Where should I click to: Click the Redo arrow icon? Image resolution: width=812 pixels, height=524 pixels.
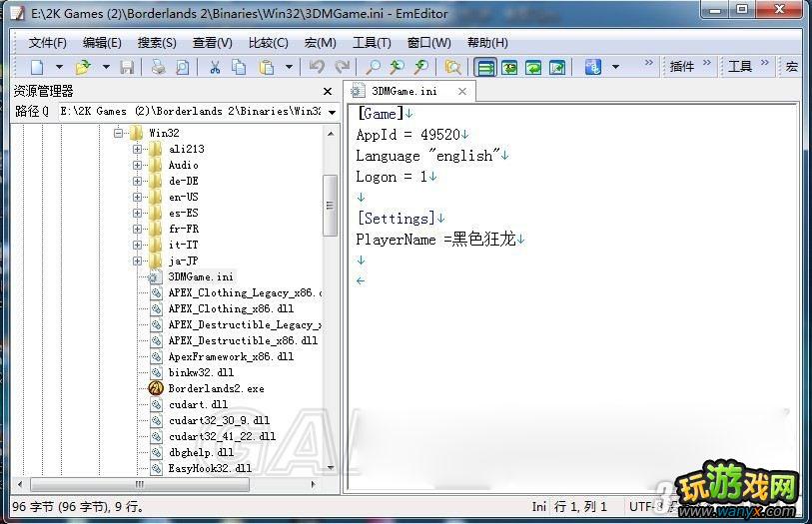pyautogui.click(x=342, y=67)
